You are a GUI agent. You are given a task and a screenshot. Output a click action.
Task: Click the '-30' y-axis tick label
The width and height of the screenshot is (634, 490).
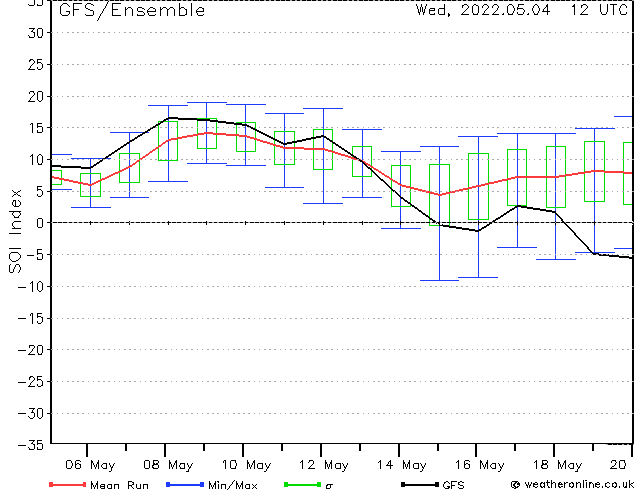coord(31,413)
